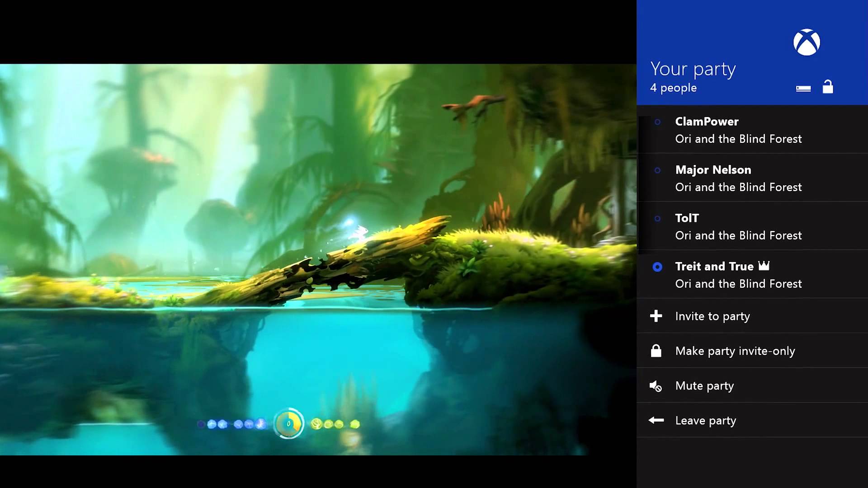Click TolT's speaking indicator circle
The height and width of the screenshot is (488, 868).
[657, 219]
